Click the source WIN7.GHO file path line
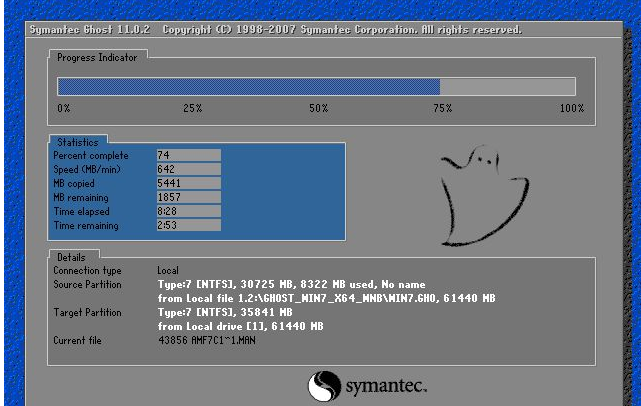 327,298
